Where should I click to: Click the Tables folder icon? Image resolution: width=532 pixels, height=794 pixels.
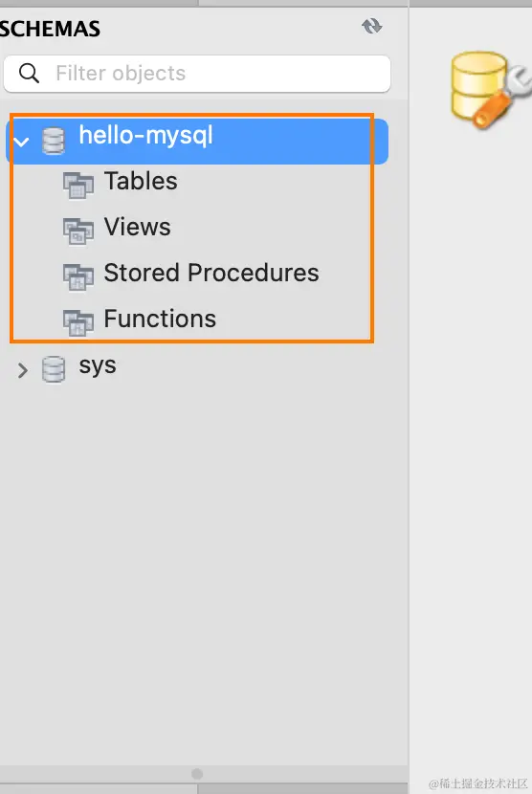78,185
